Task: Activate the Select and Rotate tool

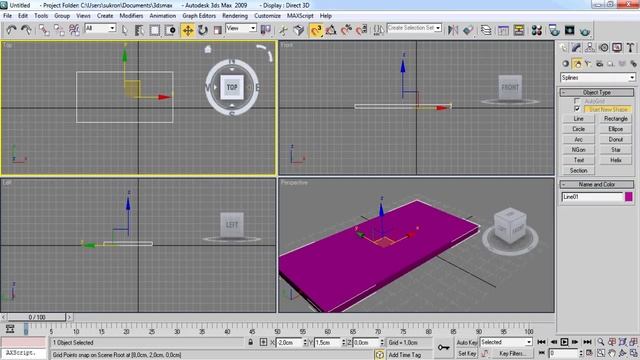Action: 203,30
